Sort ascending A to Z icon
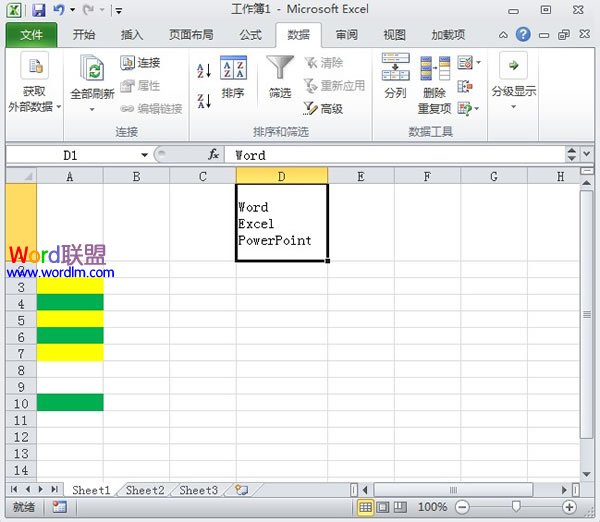Image resolution: width=600 pixels, height=522 pixels. tap(204, 70)
